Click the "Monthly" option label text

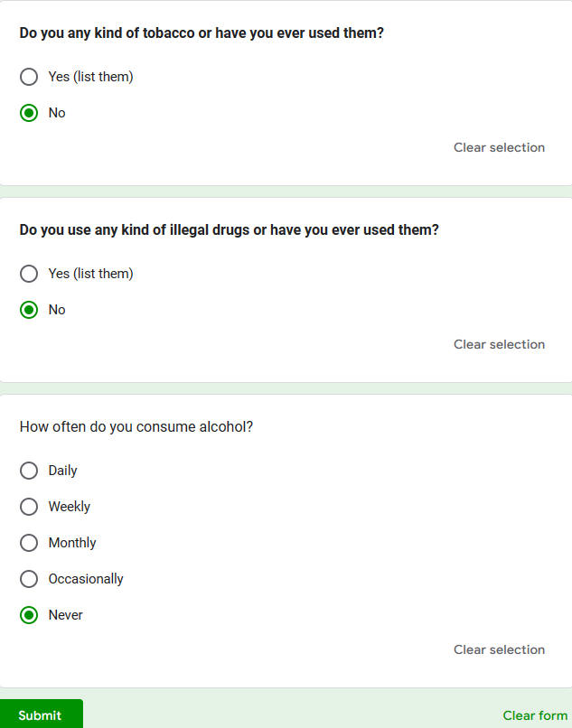(x=72, y=543)
